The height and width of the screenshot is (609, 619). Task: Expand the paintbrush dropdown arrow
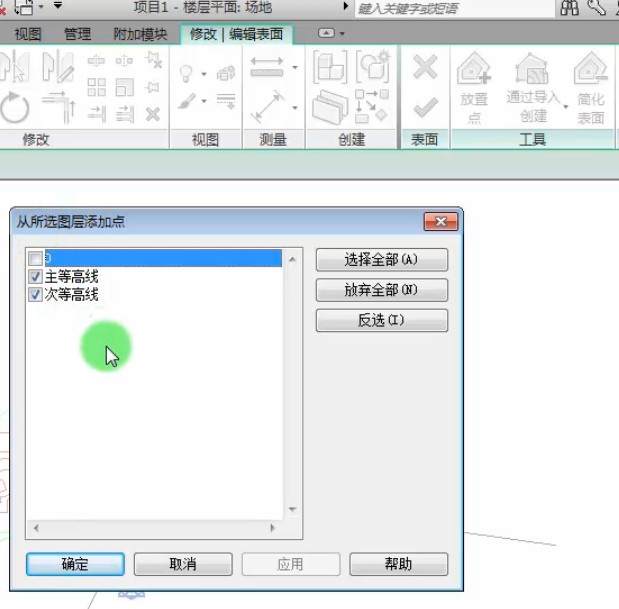point(204,101)
